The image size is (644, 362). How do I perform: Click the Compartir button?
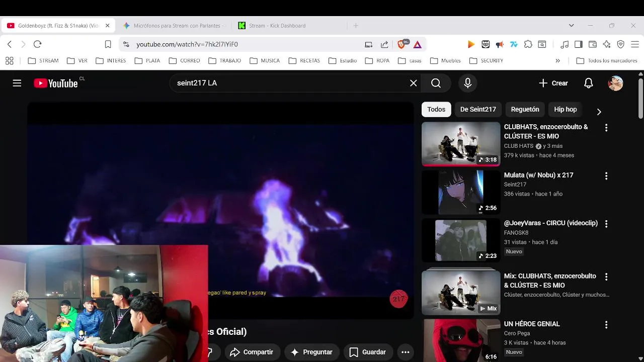(x=252, y=352)
